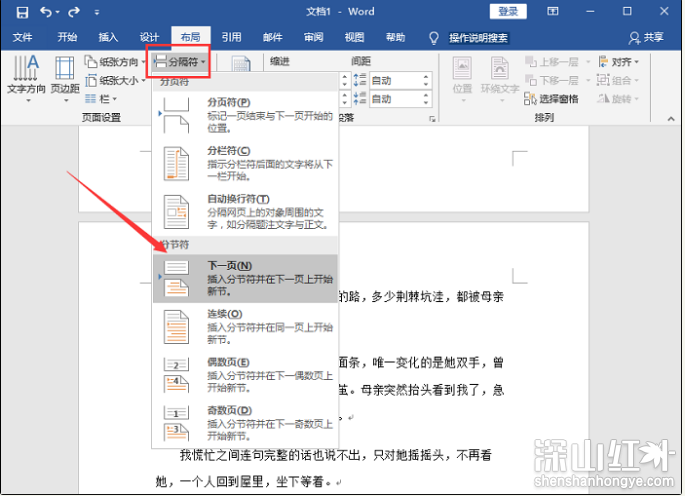Screen dimensions: 685x496
Task: Click the Save icon in the title bar
Action: click(20, 12)
